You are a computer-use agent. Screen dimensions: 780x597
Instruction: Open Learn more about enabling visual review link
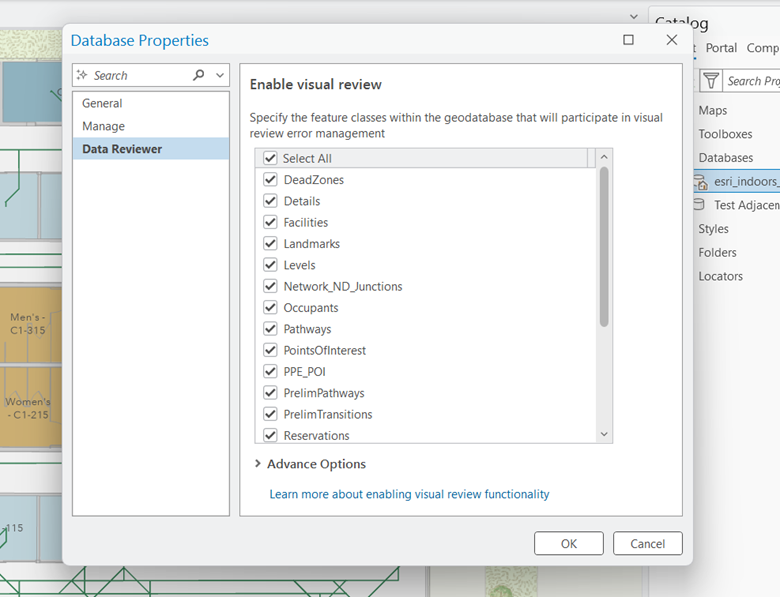pos(409,494)
